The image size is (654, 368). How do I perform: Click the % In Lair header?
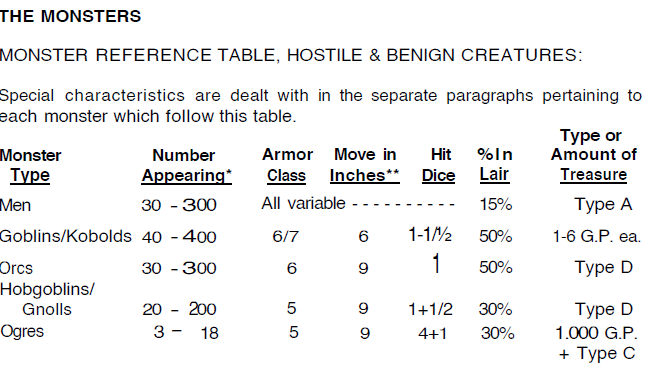pyautogui.click(x=495, y=165)
